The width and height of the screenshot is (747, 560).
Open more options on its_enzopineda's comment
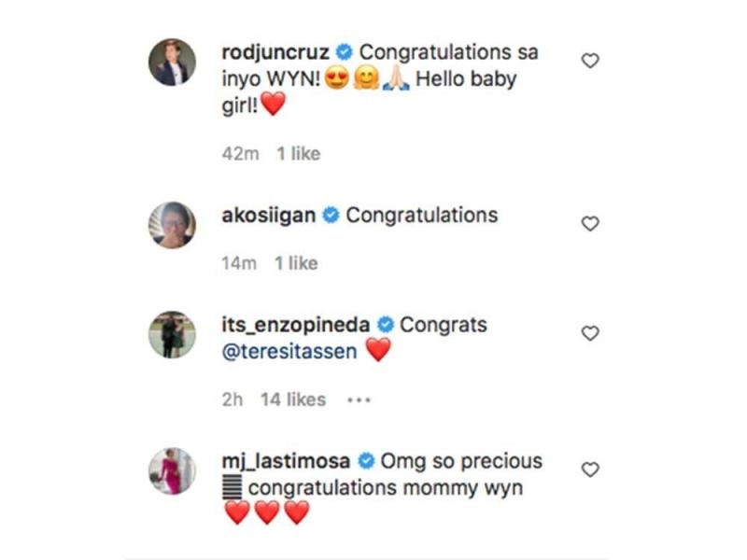(359, 399)
